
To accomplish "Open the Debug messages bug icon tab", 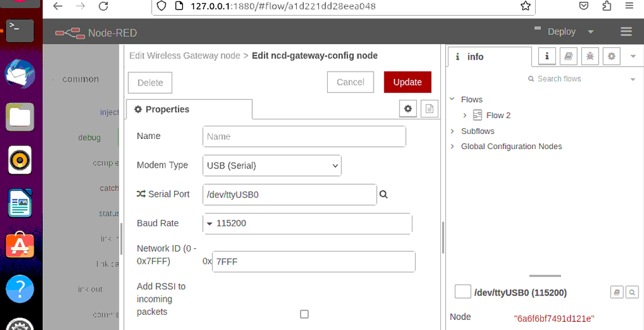I will click(590, 57).
